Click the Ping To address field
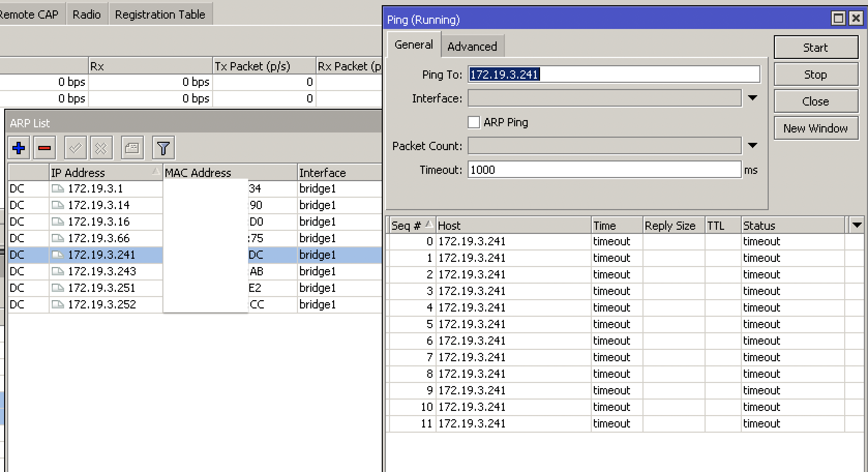Image resolution: width=868 pixels, height=472 pixels. 614,75
